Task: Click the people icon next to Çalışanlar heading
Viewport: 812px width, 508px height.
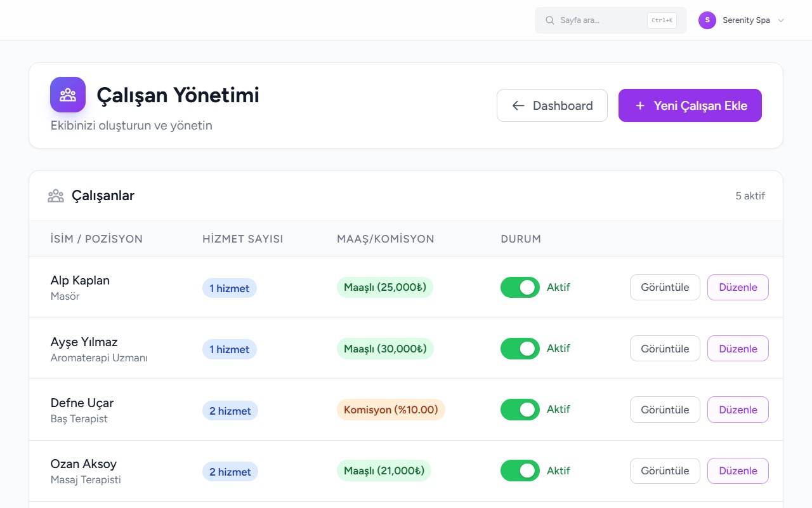Action: [56, 196]
